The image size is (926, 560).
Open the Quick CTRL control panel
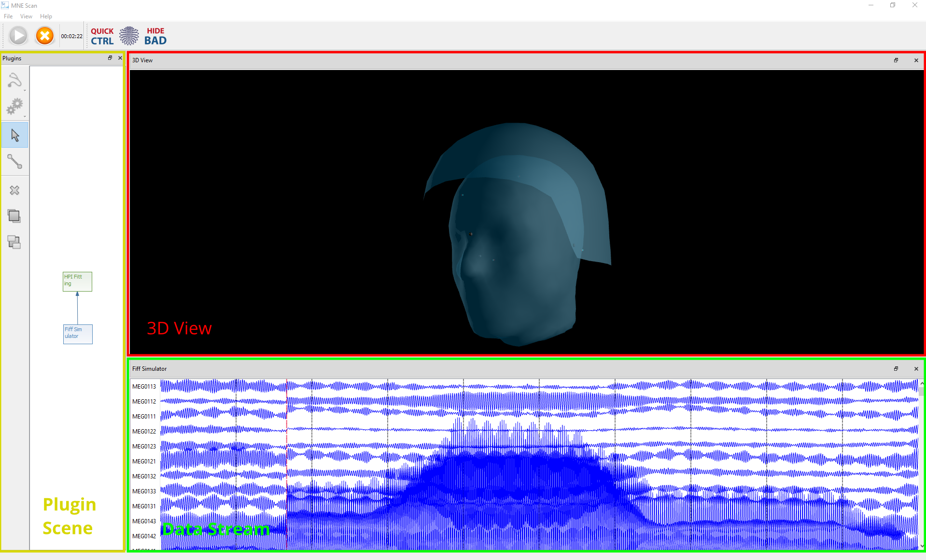tap(102, 36)
